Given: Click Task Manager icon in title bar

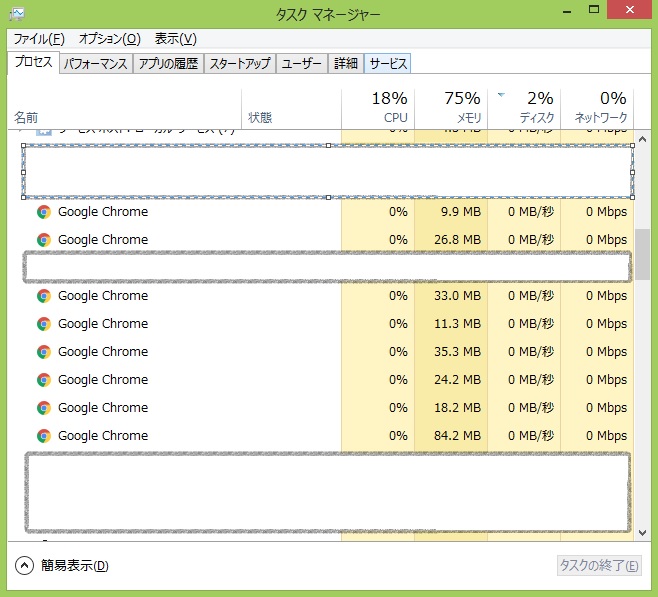Looking at the screenshot, I should click(x=16, y=14).
